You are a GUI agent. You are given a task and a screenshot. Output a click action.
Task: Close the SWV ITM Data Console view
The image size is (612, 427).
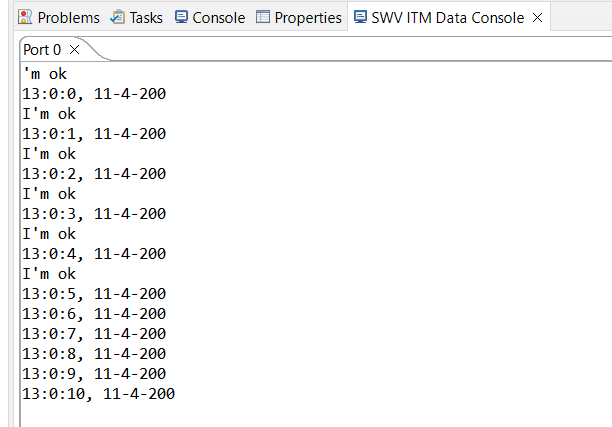coord(537,17)
